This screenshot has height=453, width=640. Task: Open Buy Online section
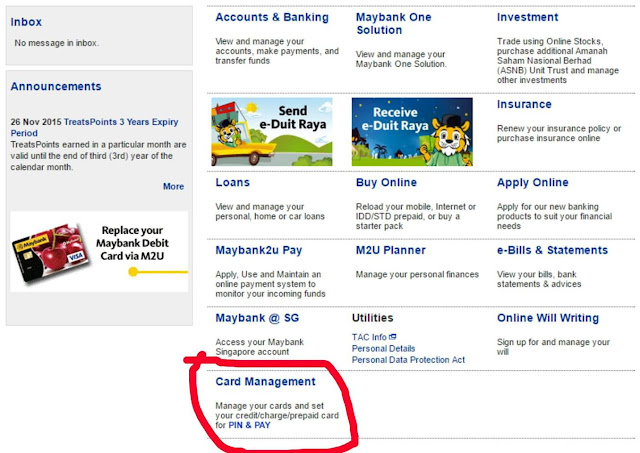[386, 182]
